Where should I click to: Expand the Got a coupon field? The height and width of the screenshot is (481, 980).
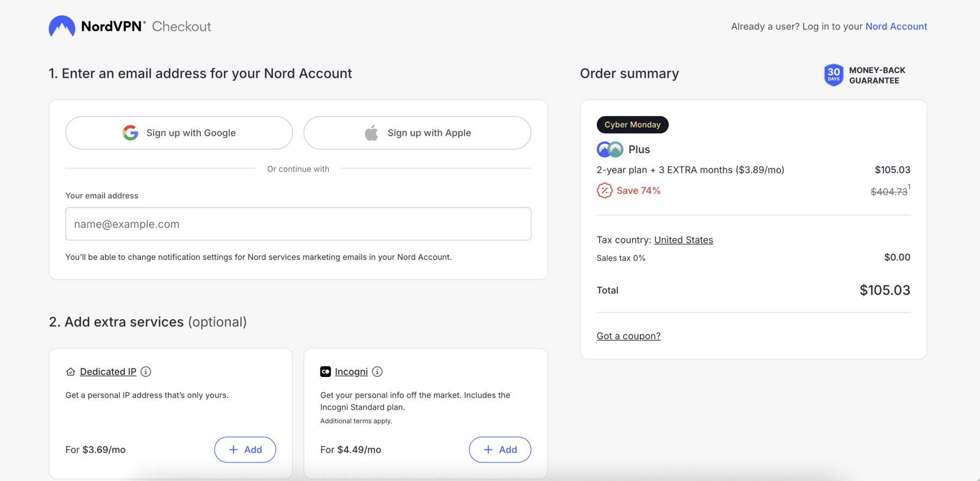[x=628, y=336]
